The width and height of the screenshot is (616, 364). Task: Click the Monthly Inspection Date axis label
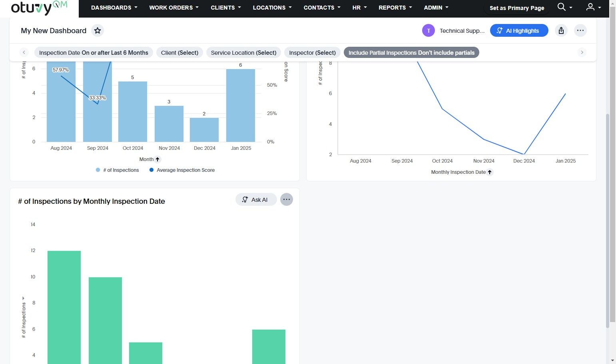(x=458, y=172)
